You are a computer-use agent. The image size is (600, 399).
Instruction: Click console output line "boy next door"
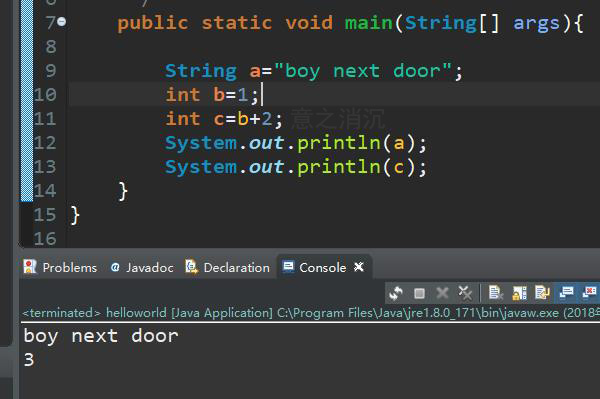pyautogui.click(x=101, y=336)
